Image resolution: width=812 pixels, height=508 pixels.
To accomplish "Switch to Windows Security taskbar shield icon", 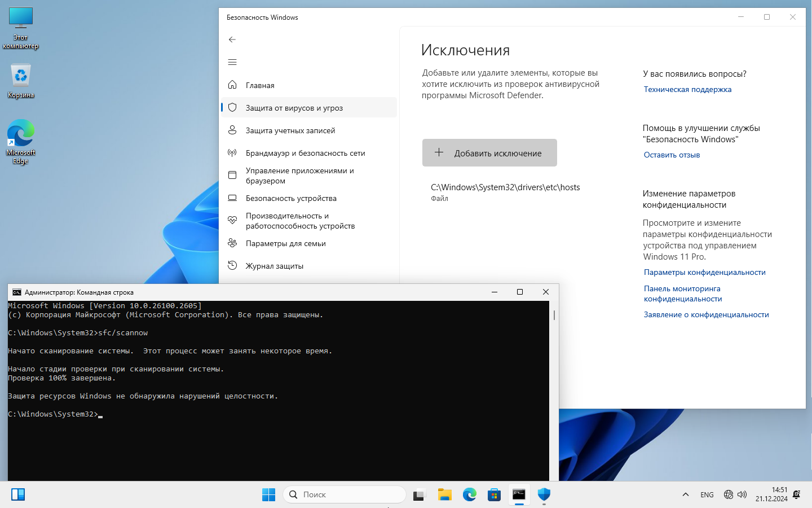I will pos(544,494).
